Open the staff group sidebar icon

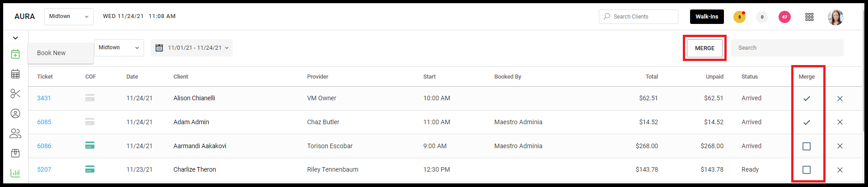[x=15, y=133]
